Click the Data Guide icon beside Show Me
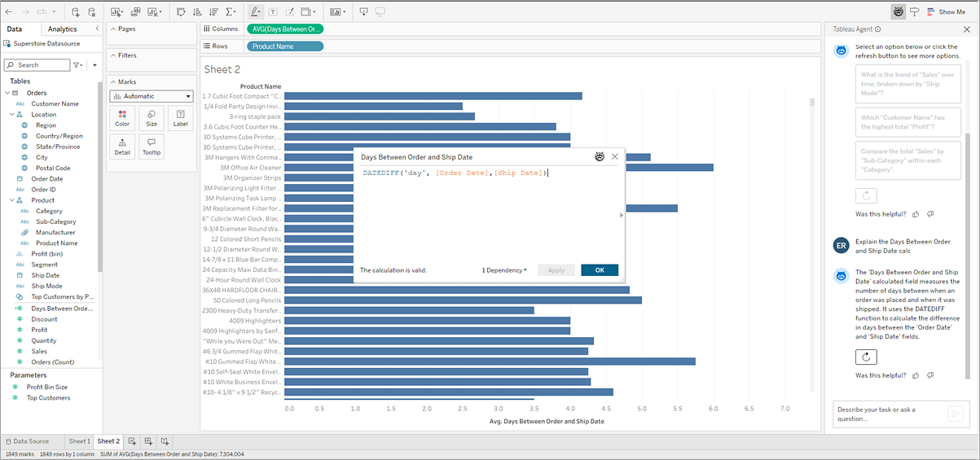 (x=915, y=12)
